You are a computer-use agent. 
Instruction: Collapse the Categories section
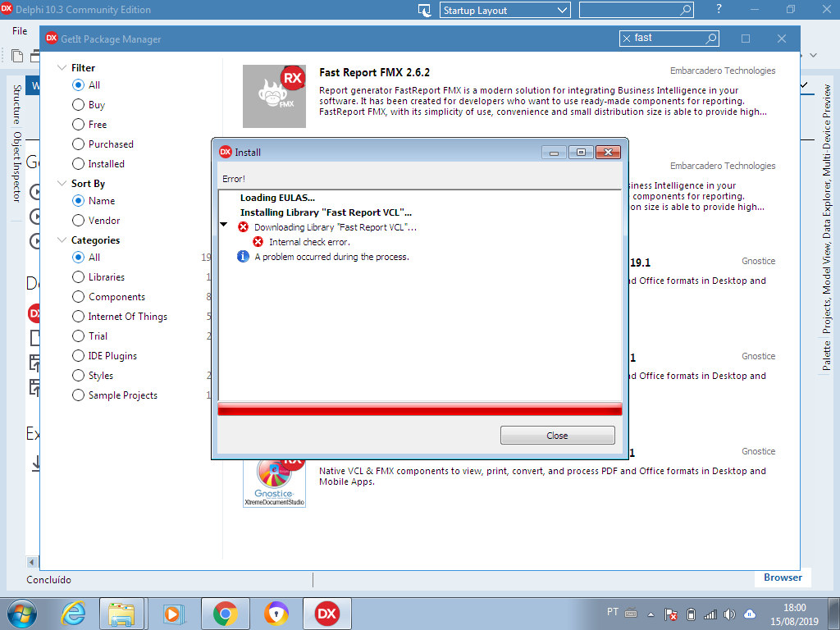click(62, 240)
